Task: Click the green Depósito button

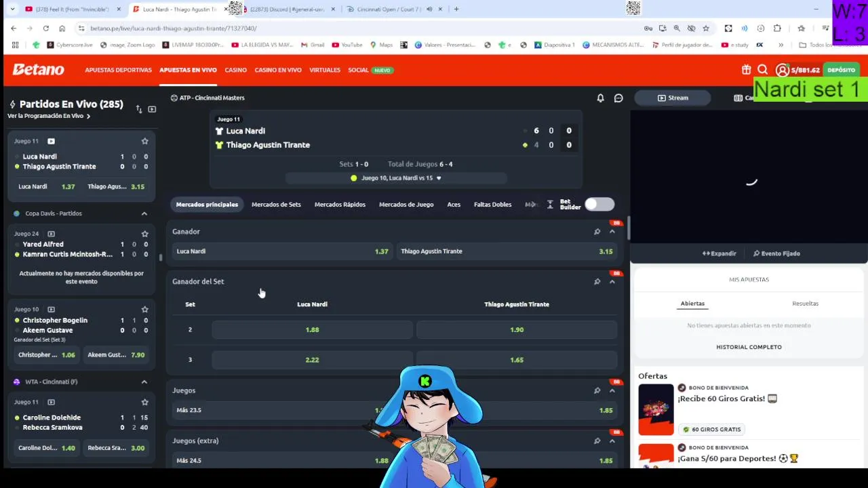Action: [841, 70]
